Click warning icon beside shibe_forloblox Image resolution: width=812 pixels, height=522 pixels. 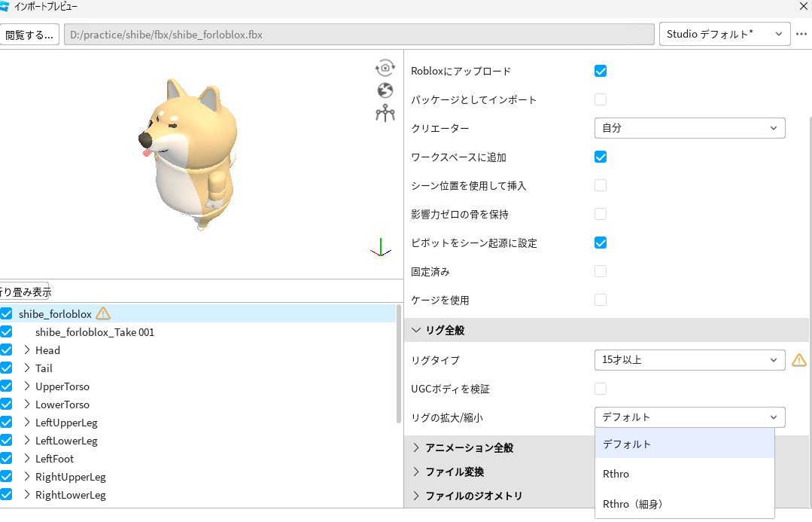pos(103,313)
